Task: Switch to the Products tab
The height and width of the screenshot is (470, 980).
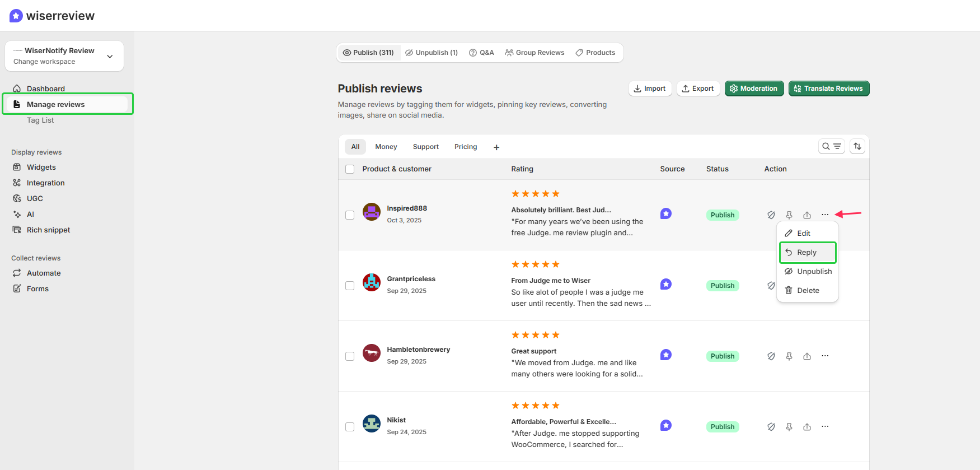Action: point(595,53)
